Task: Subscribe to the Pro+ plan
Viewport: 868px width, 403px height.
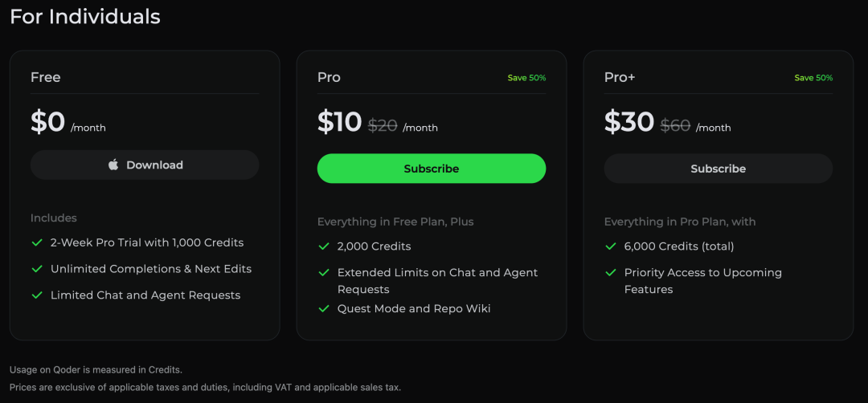Action: pos(719,169)
